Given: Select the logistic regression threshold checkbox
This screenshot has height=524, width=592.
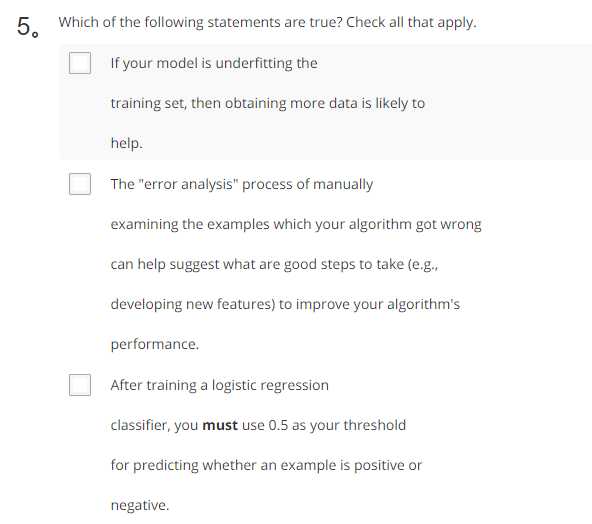Looking at the screenshot, I should tap(80, 385).
